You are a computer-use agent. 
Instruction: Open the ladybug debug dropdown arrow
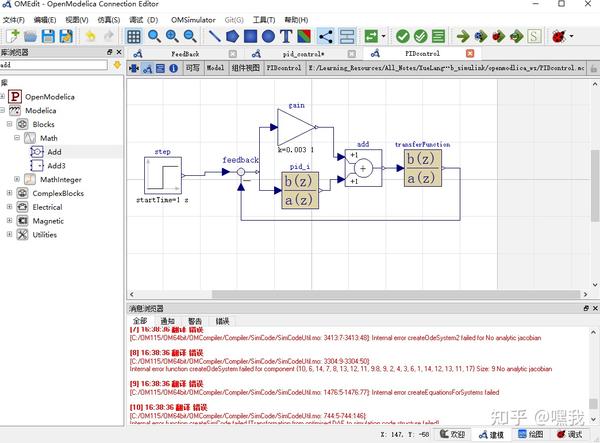[x=572, y=37]
